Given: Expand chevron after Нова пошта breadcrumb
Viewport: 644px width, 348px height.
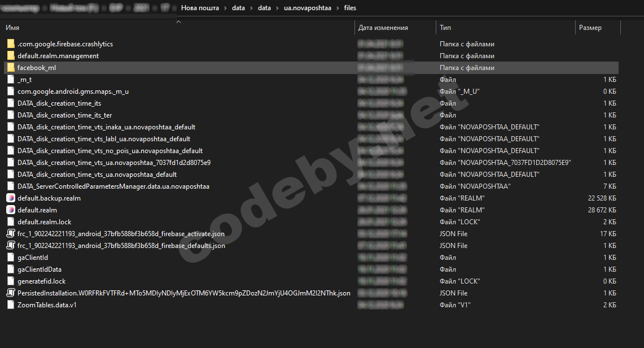Looking at the screenshot, I should 225,8.
